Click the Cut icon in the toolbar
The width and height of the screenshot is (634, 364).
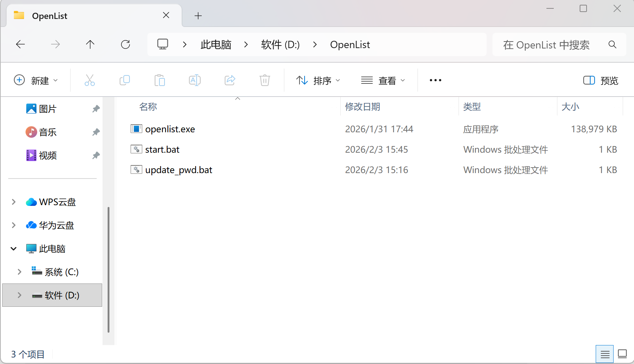90,80
